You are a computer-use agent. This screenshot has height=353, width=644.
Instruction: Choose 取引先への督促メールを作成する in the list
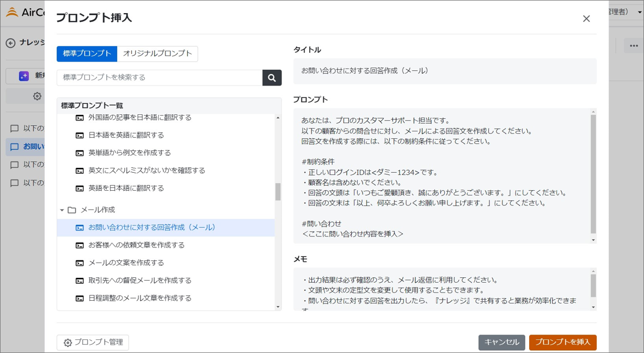tap(140, 281)
